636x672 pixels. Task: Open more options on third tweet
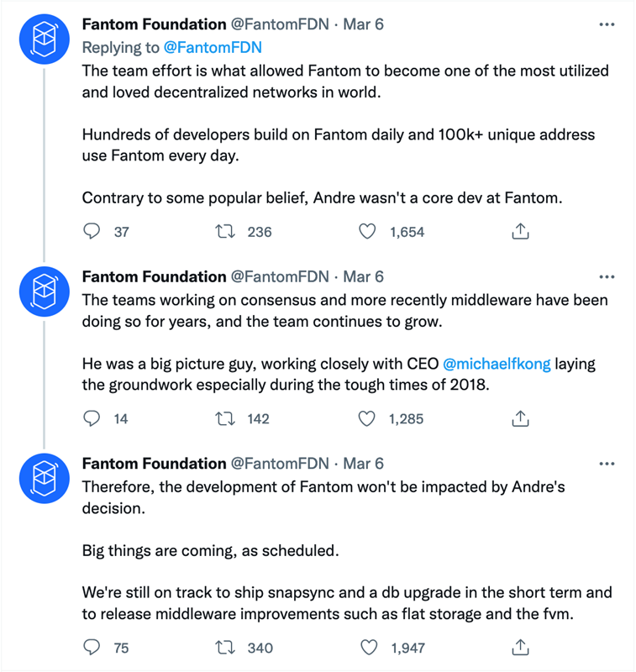click(x=607, y=464)
